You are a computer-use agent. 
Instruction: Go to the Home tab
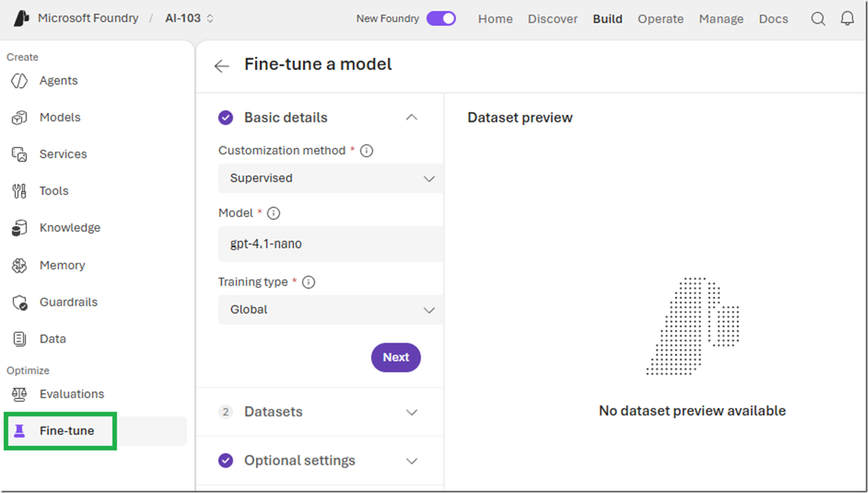click(496, 19)
